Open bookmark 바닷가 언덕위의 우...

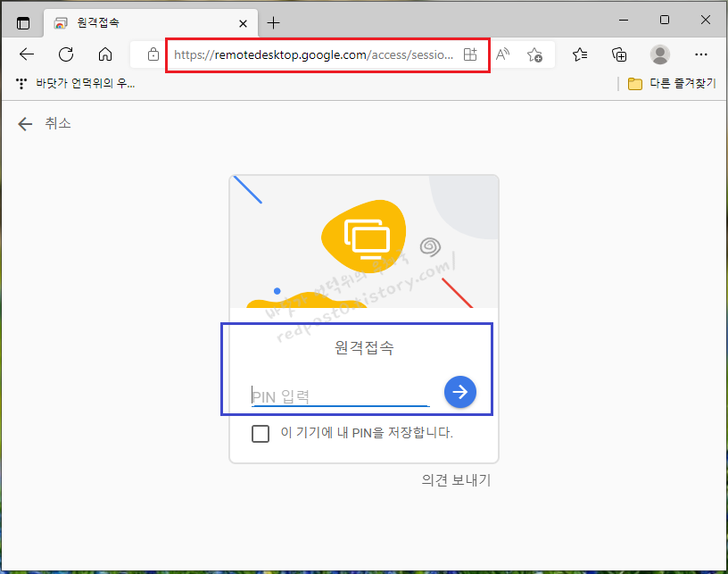(x=75, y=84)
